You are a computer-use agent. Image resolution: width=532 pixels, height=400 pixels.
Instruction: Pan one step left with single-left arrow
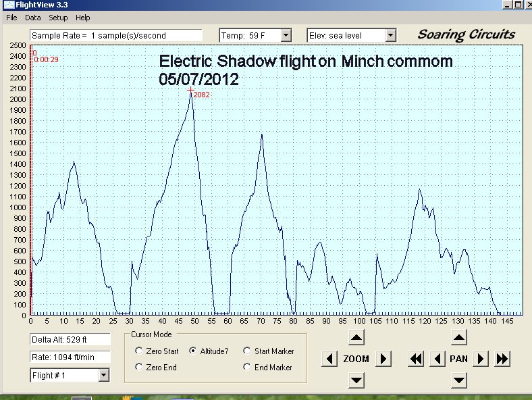coord(437,359)
